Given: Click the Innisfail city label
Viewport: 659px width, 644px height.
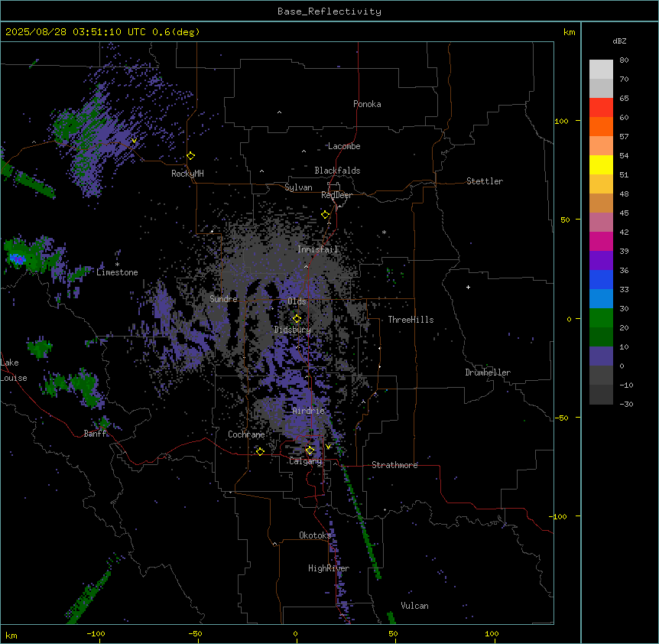Looking at the screenshot, I should pos(317,249).
